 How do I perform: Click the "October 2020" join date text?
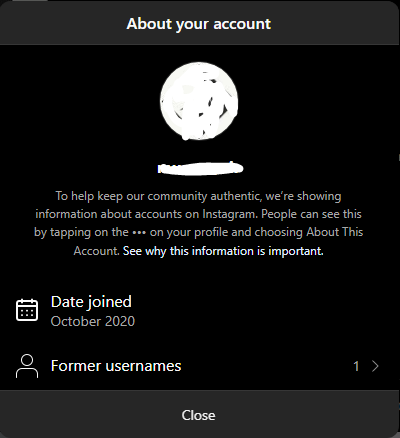pos(93,321)
